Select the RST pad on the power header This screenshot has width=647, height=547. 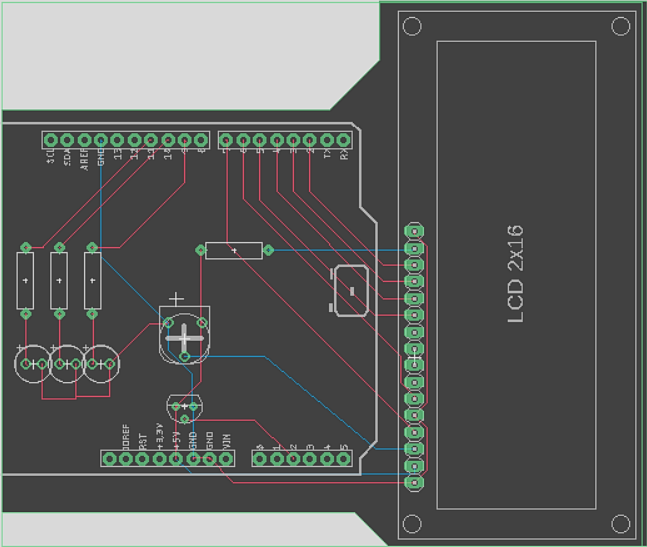coord(142,459)
